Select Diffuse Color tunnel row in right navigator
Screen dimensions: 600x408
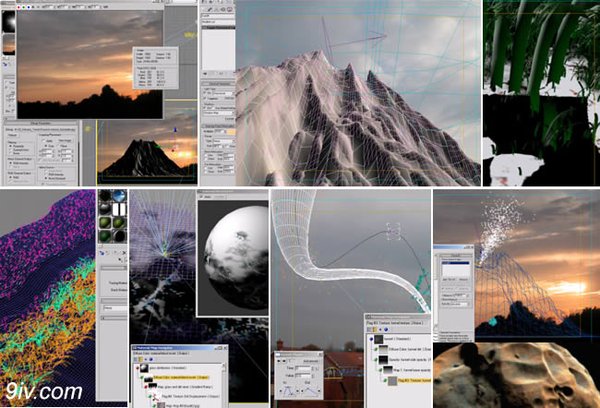(x=403, y=349)
